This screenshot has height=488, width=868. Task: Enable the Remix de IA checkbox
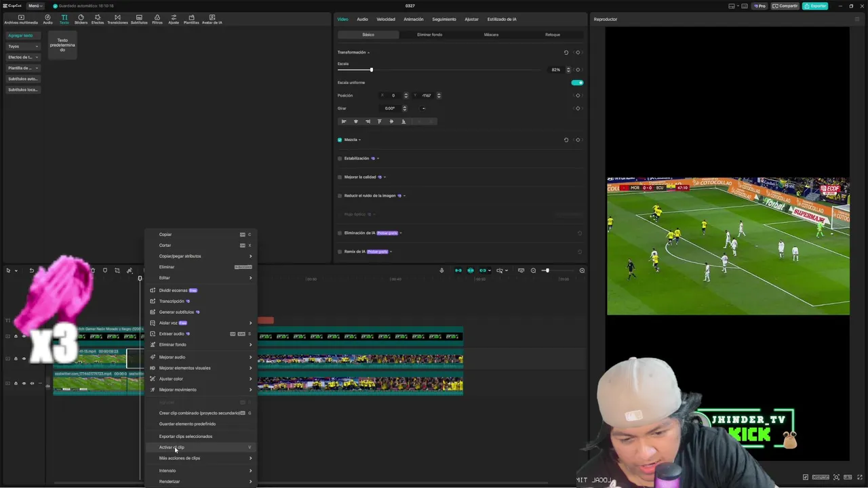pyautogui.click(x=340, y=251)
